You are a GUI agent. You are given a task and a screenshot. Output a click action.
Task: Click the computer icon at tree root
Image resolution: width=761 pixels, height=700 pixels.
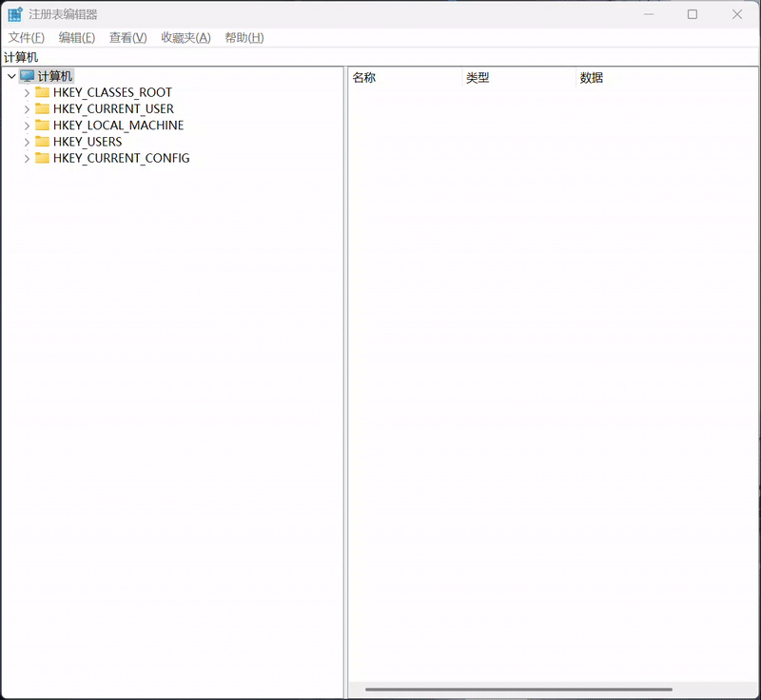27,76
